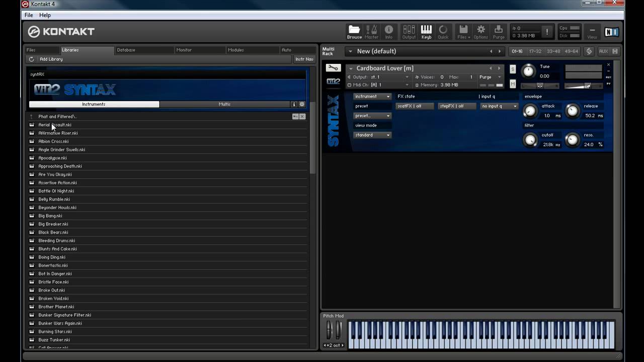The width and height of the screenshot is (644, 362).
Task: Show the Info pane
Action: [x=389, y=32]
